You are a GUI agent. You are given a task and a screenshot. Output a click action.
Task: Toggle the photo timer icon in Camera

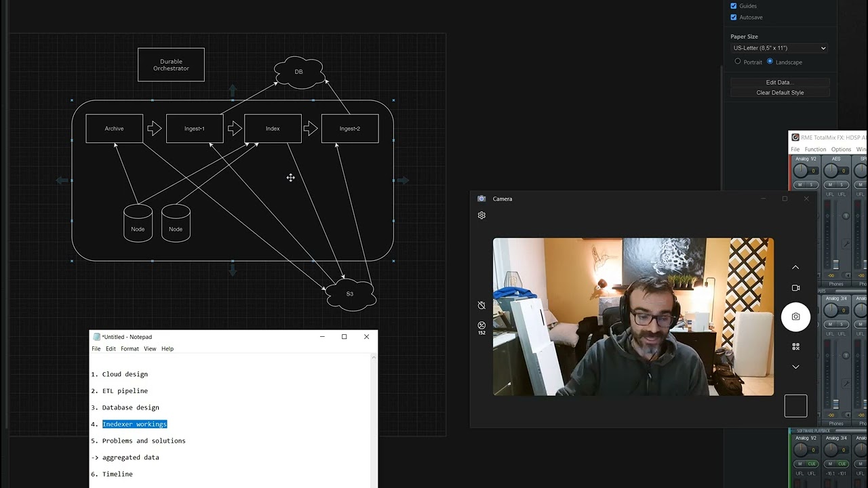[x=481, y=306]
